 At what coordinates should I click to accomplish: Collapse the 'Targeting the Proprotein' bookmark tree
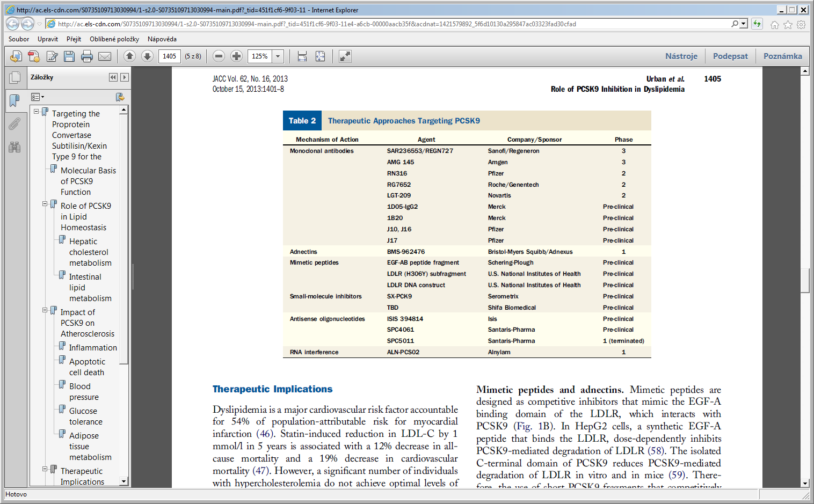coord(36,112)
